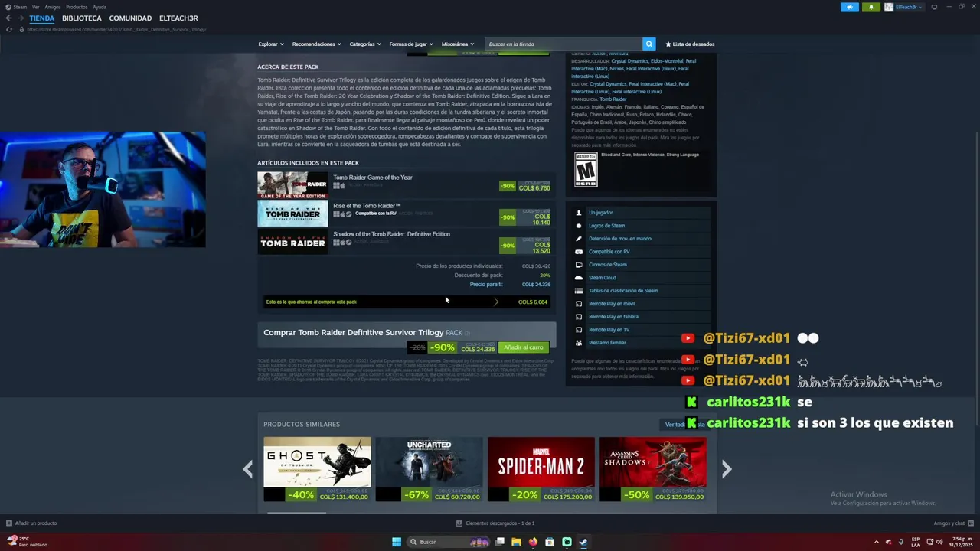Click the Steam icon on the taskbar
Viewport: 980px width, 551px height.
[x=583, y=542]
